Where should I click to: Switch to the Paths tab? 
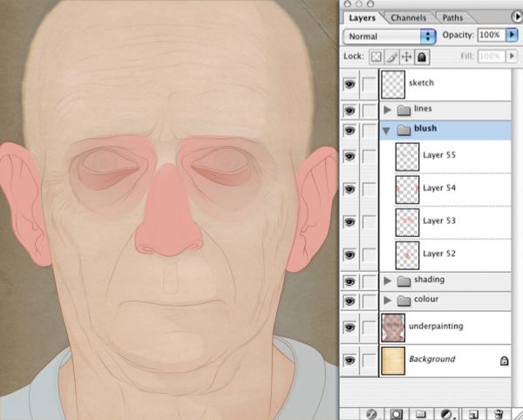coord(452,17)
